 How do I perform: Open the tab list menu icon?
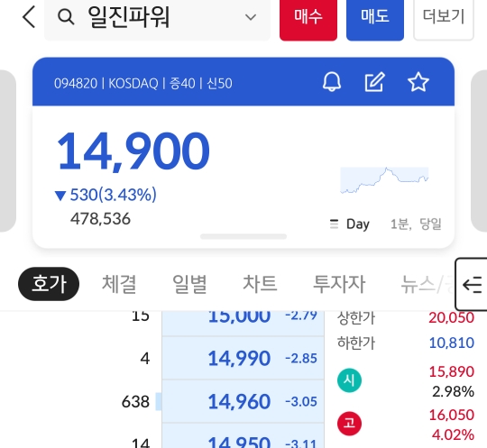(472, 284)
